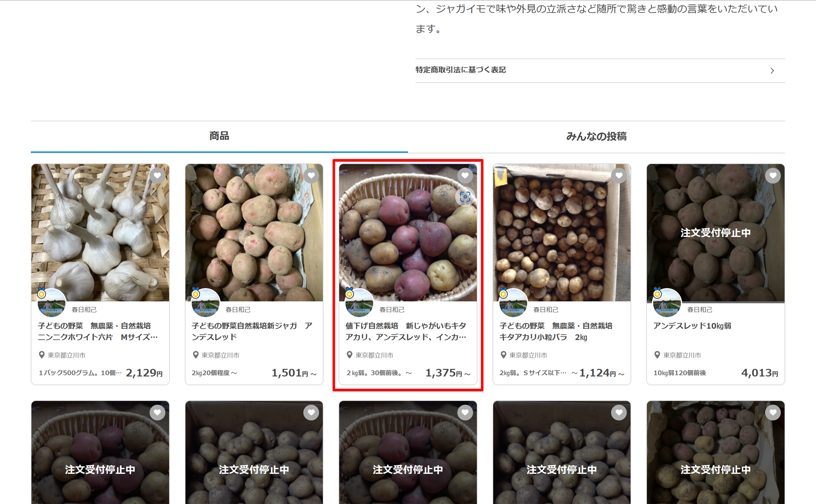Click producer avatar on 値下げ自然栽培 card

coord(359,302)
